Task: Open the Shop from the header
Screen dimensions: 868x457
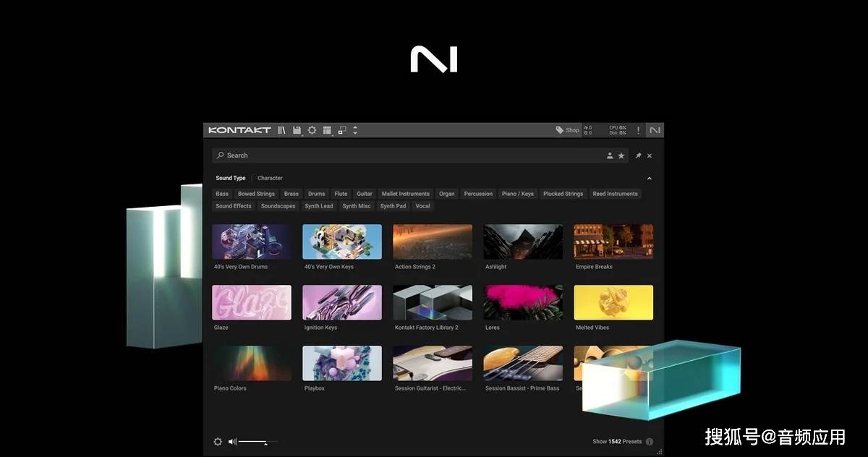Action: 571,130
